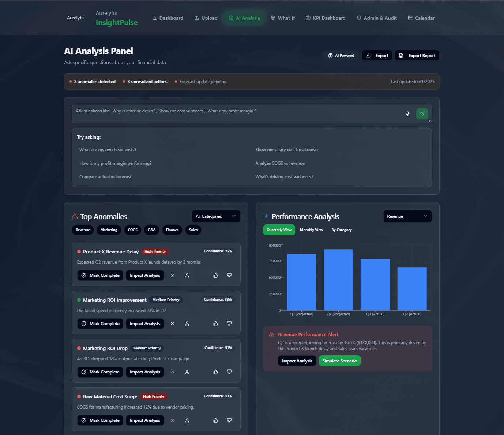Click the Simulate Scenario button
The width and height of the screenshot is (504, 435).
coord(339,361)
